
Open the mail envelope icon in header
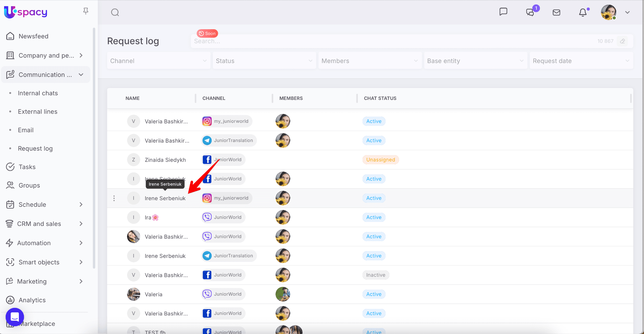(x=556, y=12)
